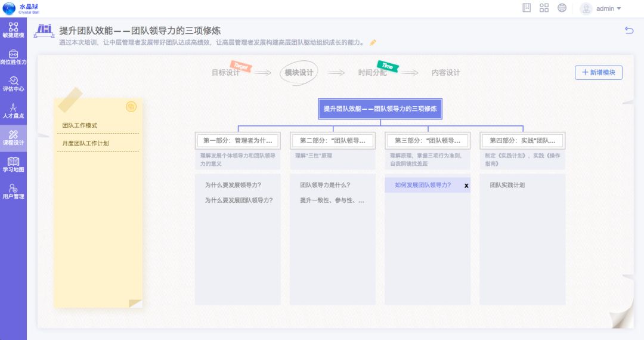Open 用户管理 in the sidebar
This screenshot has height=340, width=644.
pos(13,191)
